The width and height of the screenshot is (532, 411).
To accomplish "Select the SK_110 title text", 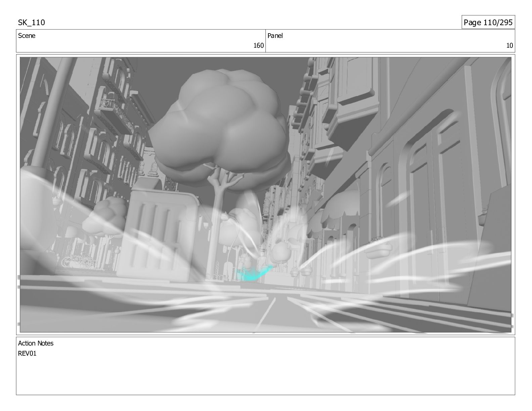I will [x=31, y=22].
